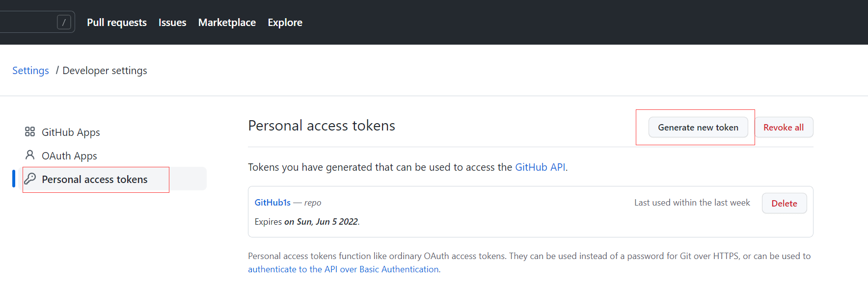
Task: Delete the GitHub1s token
Action: pos(784,203)
